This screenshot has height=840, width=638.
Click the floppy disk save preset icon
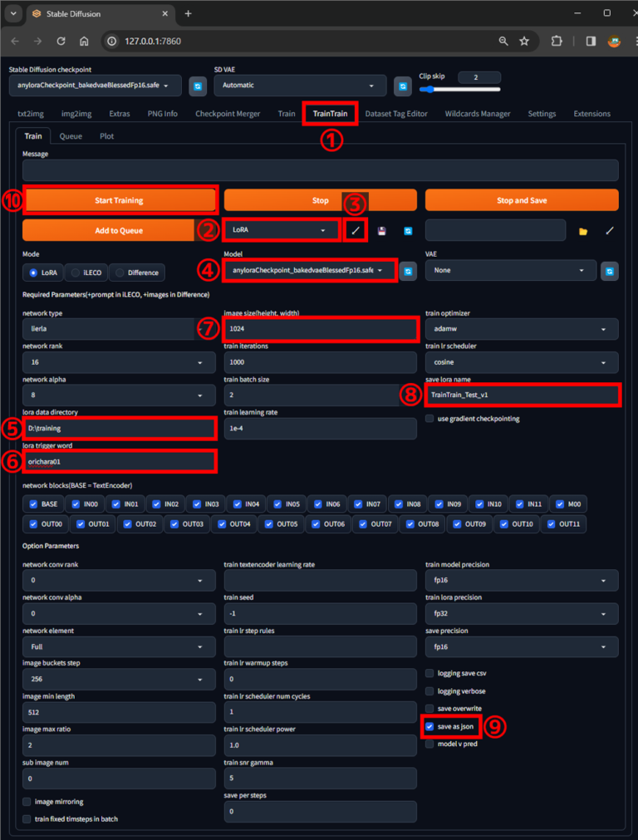pyautogui.click(x=381, y=231)
